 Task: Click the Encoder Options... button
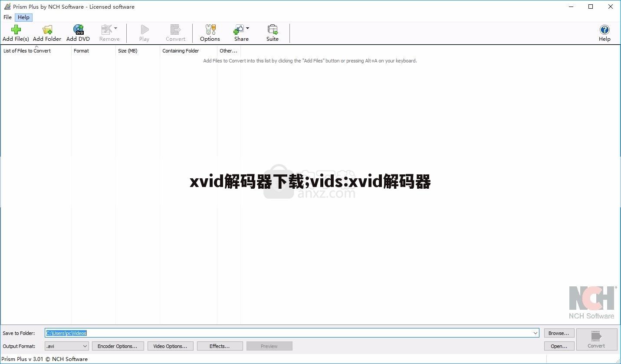click(117, 346)
